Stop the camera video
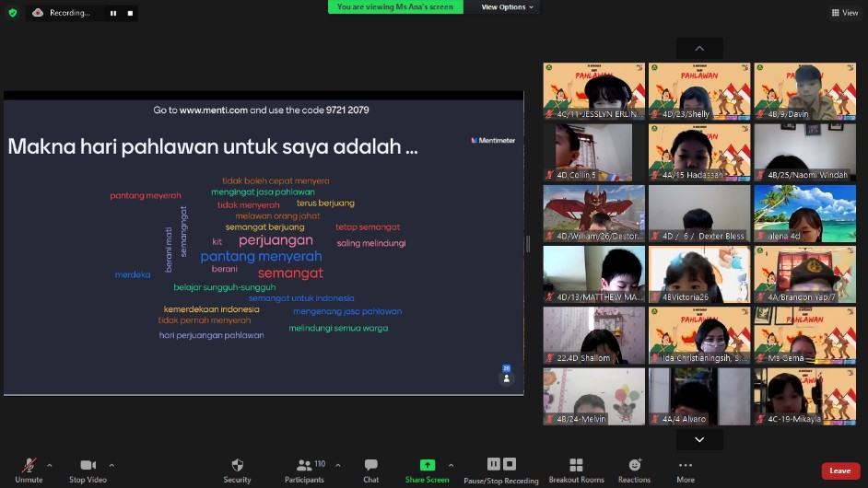This screenshot has height=488, width=868. point(88,466)
